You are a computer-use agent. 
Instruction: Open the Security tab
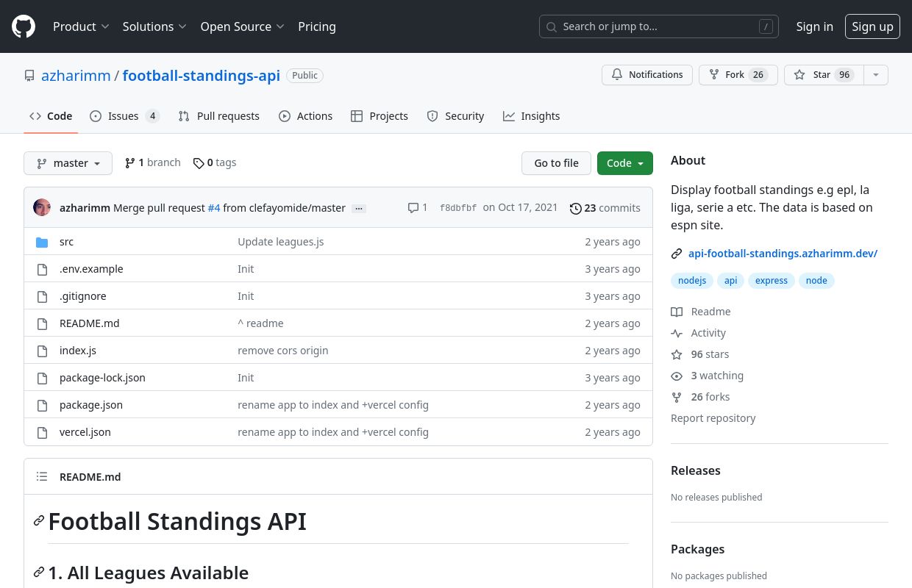455,116
